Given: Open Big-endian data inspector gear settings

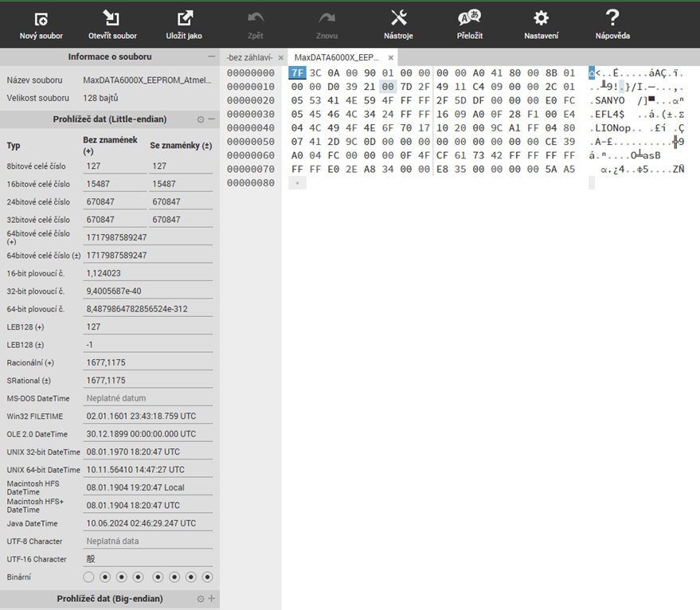Looking at the screenshot, I should (x=201, y=599).
